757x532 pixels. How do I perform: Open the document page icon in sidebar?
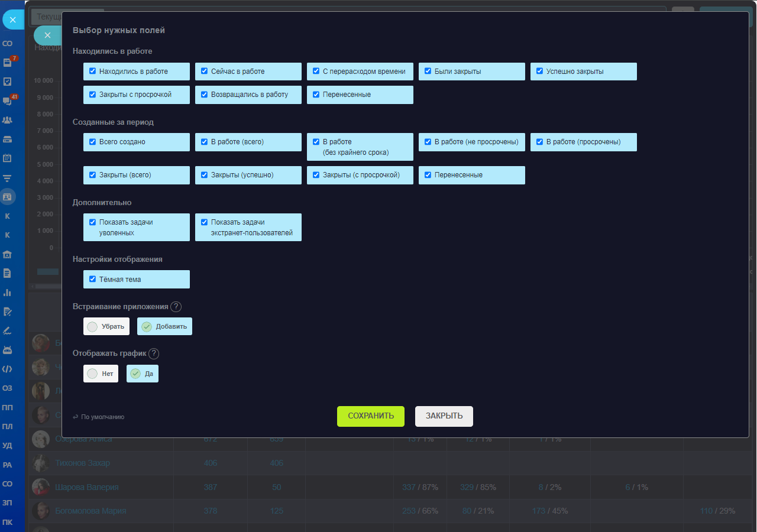tap(8, 273)
